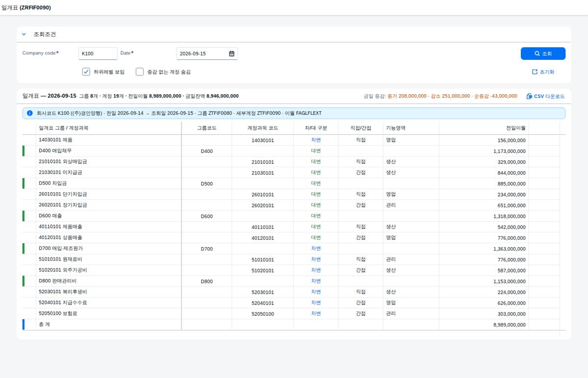Click the 직접/간접 column header
Image resolution: width=588 pixels, height=378 pixels.
tap(360, 128)
